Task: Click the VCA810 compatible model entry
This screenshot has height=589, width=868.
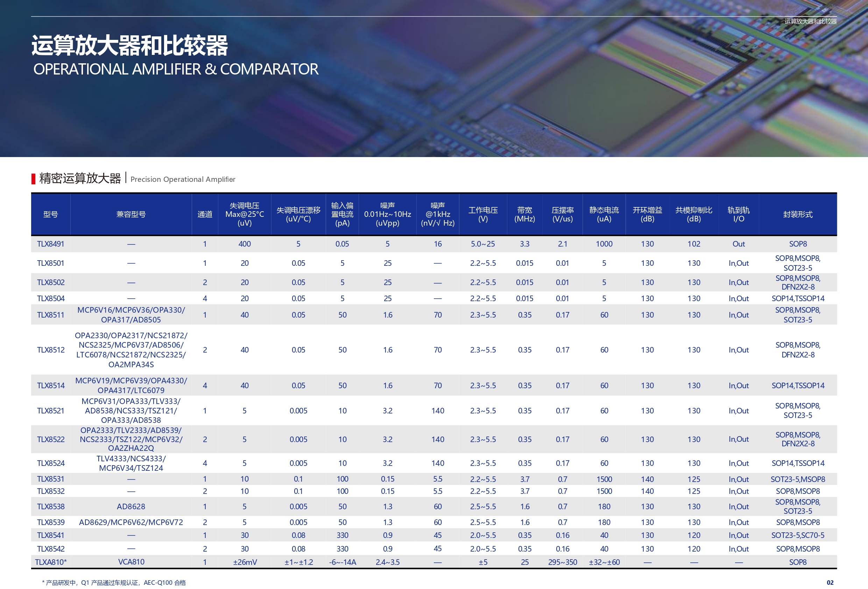Action: (131, 562)
